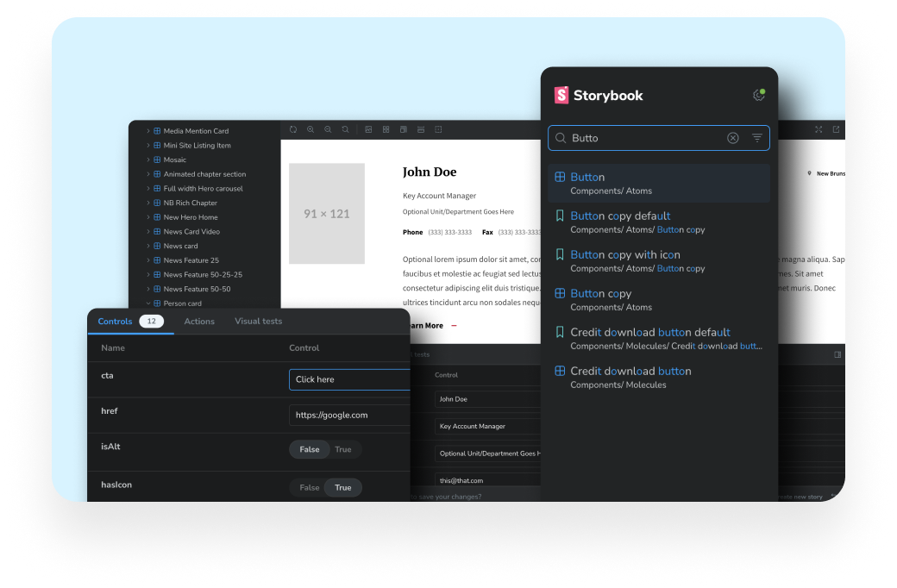The image size is (897, 588).
Task: Click the Key Account Manager control field
Action: pyautogui.click(x=487, y=426)
